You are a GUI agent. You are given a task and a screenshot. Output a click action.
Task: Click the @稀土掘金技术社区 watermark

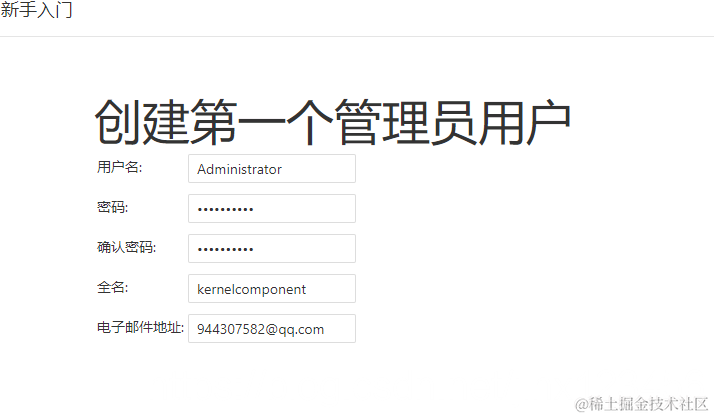coord(641,404)
